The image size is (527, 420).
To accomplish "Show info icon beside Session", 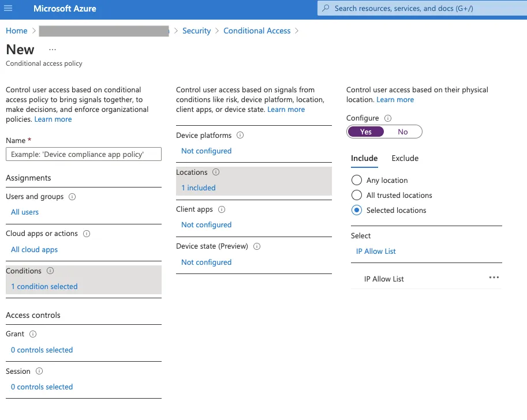I will coord(39,372).
